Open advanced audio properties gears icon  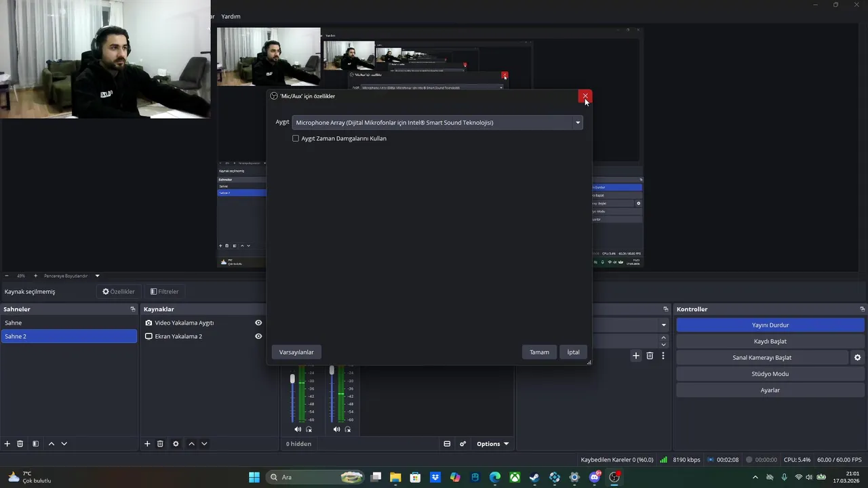pyautogui.click(x=463, y=444)
